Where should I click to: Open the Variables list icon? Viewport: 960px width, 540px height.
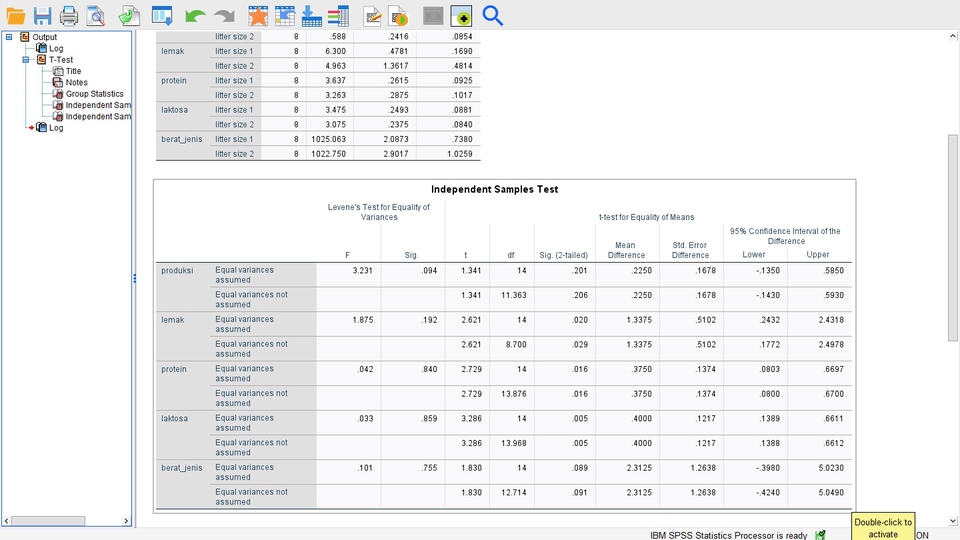click(338, 15)
